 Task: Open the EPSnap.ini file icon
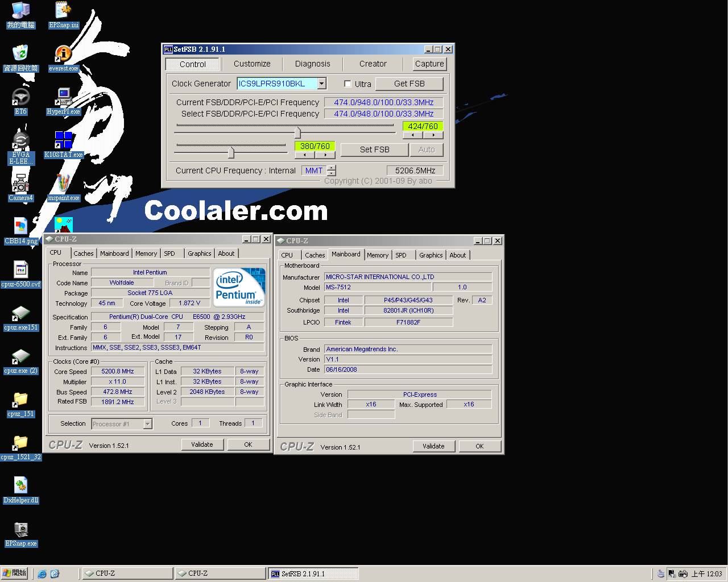point(64,15)
